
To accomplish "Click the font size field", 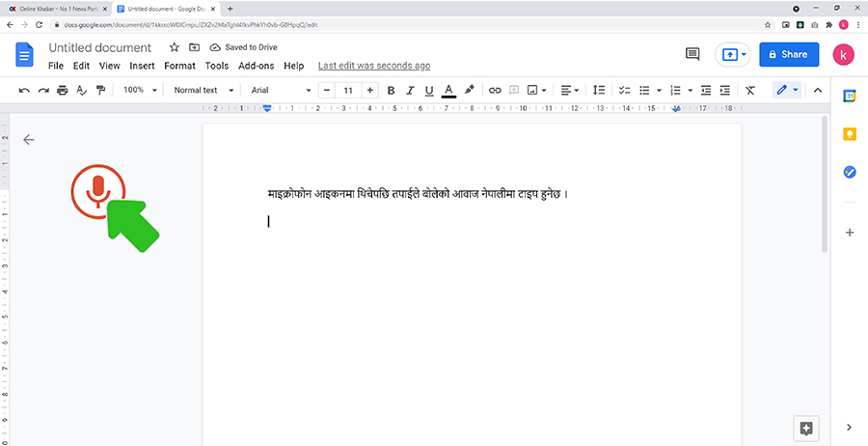I will tap(348, 90).
